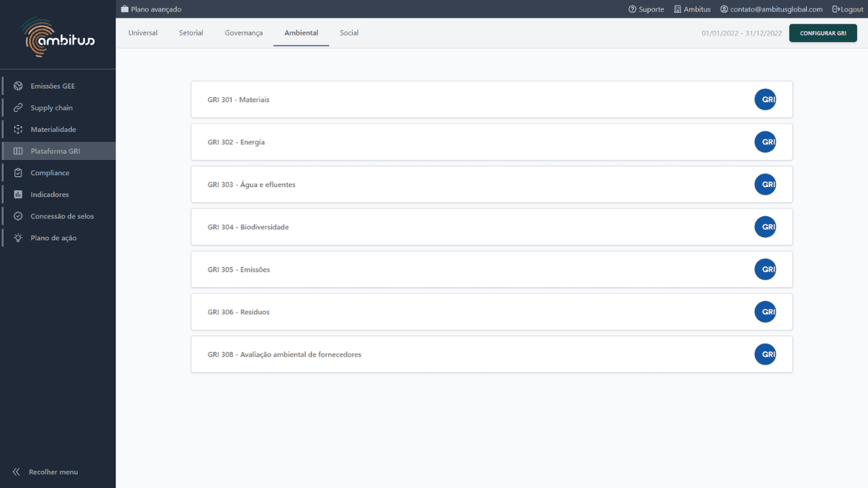Expand the GRI 304 - Biodiversidade row
The image size is (868, 488).
click(x=492, y=227)
